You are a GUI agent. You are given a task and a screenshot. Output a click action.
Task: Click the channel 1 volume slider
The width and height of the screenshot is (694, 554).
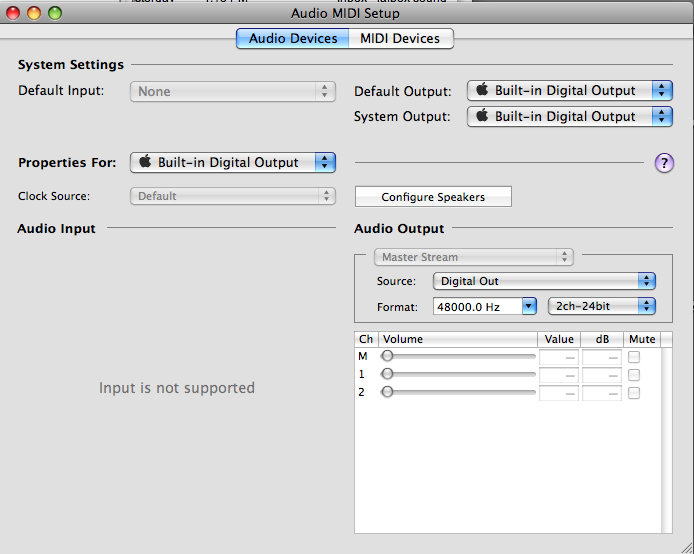pyautogui.click(x=459, y=374)
